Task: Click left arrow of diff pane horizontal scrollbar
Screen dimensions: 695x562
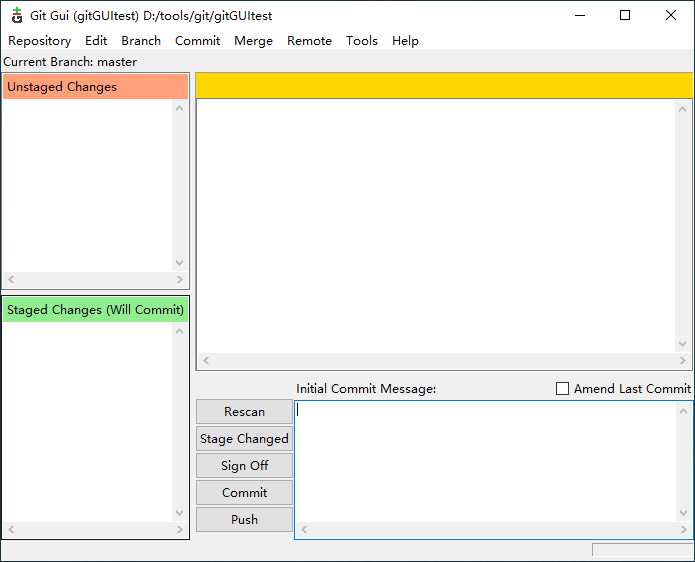Action: point(206,360)
